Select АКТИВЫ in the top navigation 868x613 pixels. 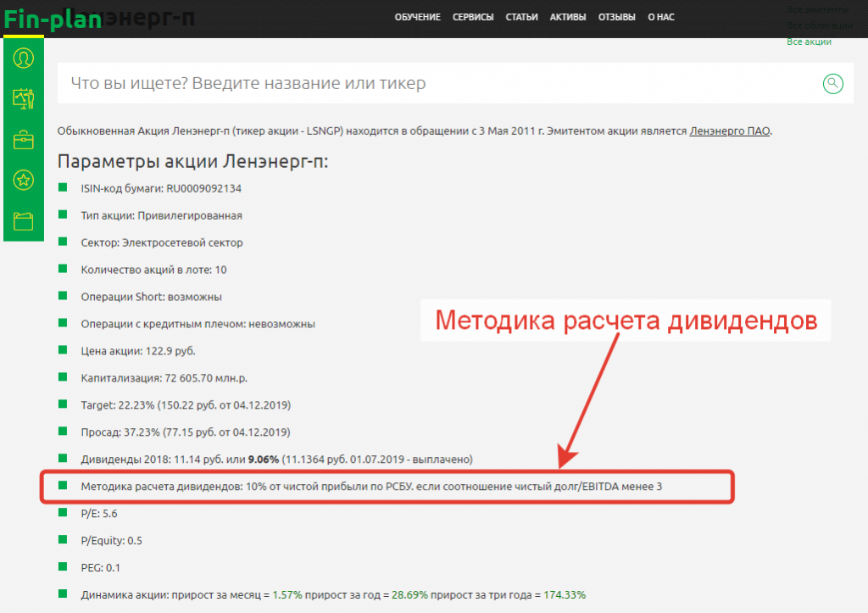coord(567,18)
